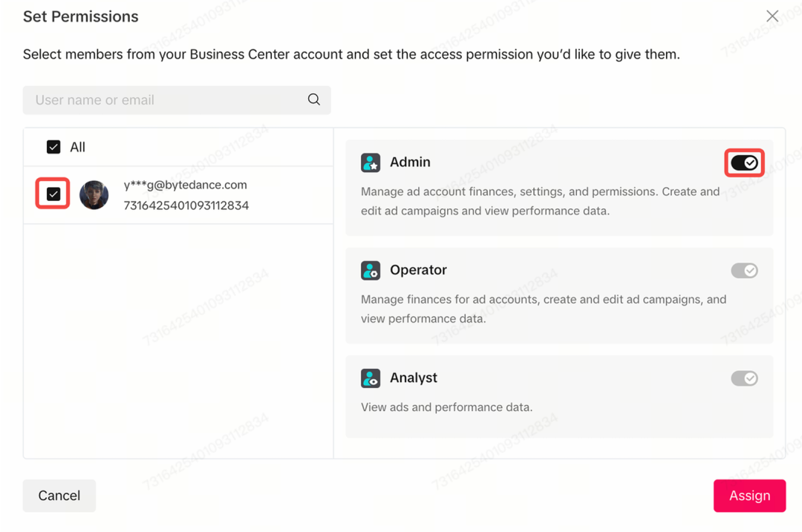The width and height of the screenshot is (802, 532).
Task: Uncheck the All members checkbox
Action: coord(53,147)
